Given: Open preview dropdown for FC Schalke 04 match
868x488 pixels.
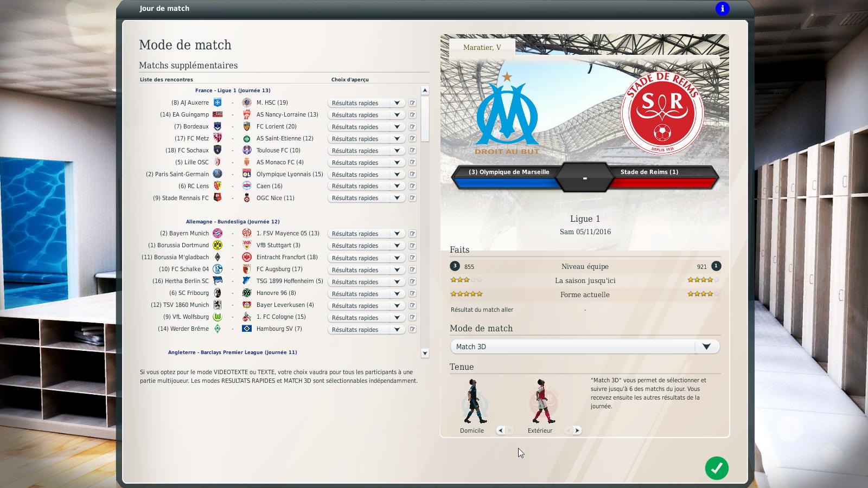Looking at the screenshot, I should [366, 269].
